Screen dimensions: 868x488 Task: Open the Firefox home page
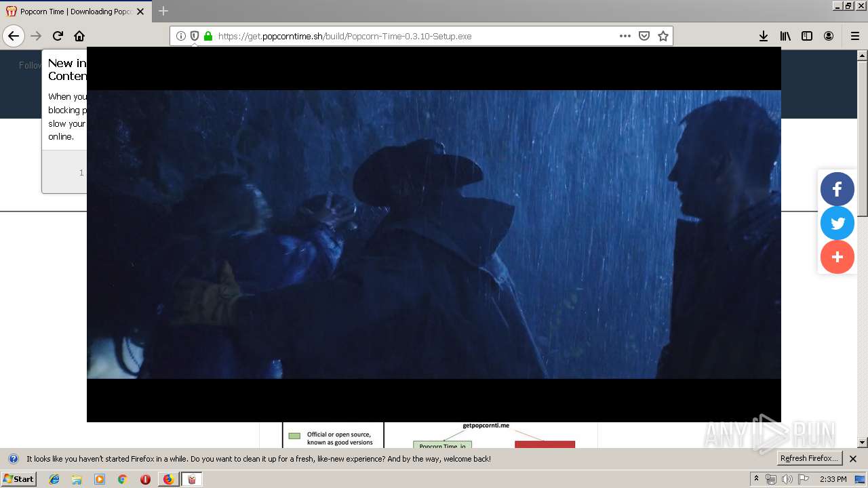[79, 36]
